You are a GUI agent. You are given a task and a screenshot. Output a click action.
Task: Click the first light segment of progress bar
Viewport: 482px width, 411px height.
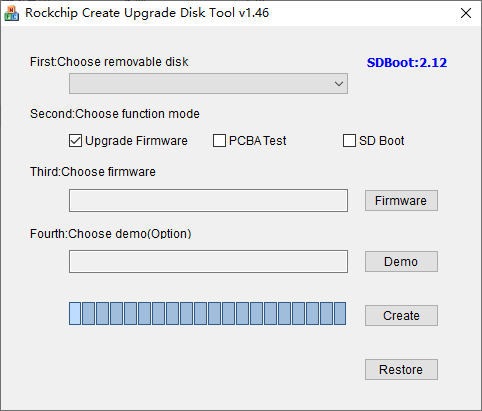(x=75, y=313)
